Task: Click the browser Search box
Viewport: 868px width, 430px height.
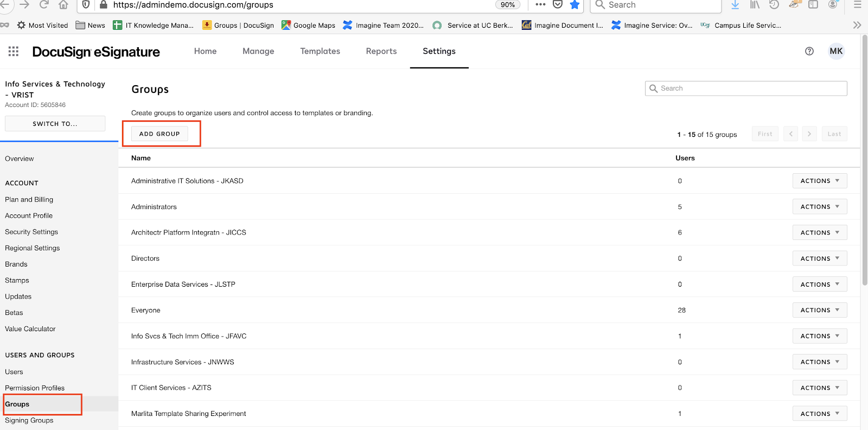Action: coord(656,5)
